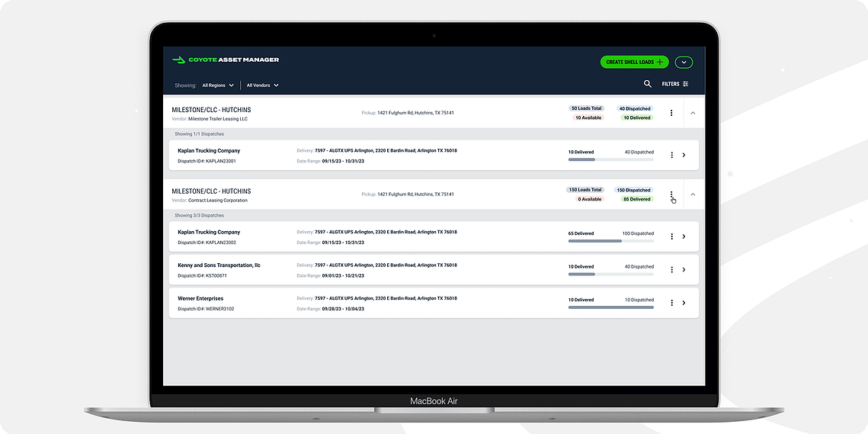Collapse the Milestone Trailer Leasing LLC group
Screen dimensions: 868x434
point(693,113)
